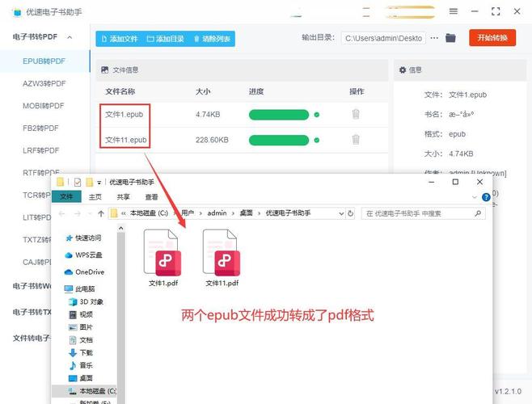Expand the Explorer ribbon with chevron

point(475,197)
